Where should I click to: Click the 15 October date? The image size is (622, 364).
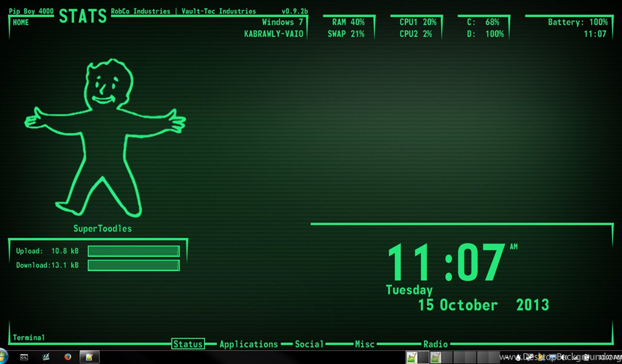tap(458, 305)
